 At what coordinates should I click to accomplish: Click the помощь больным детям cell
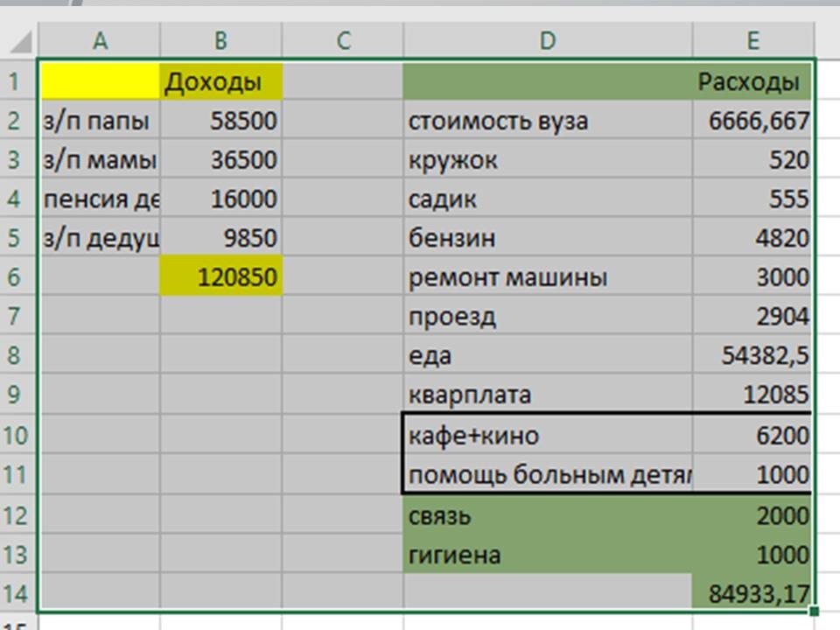[547, 474]
